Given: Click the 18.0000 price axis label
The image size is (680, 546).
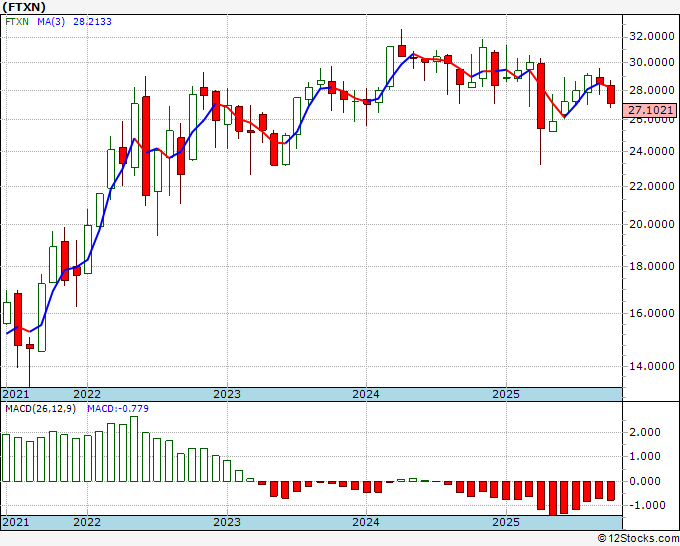Looking at the screenshot, I should pyautogui.click(x=652, y=266).
